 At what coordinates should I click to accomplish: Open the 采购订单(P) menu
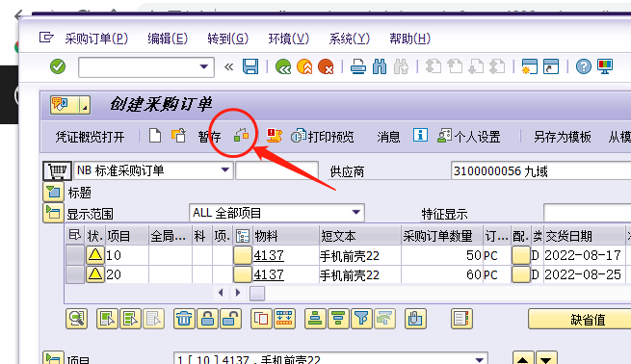tap(96, 39)
